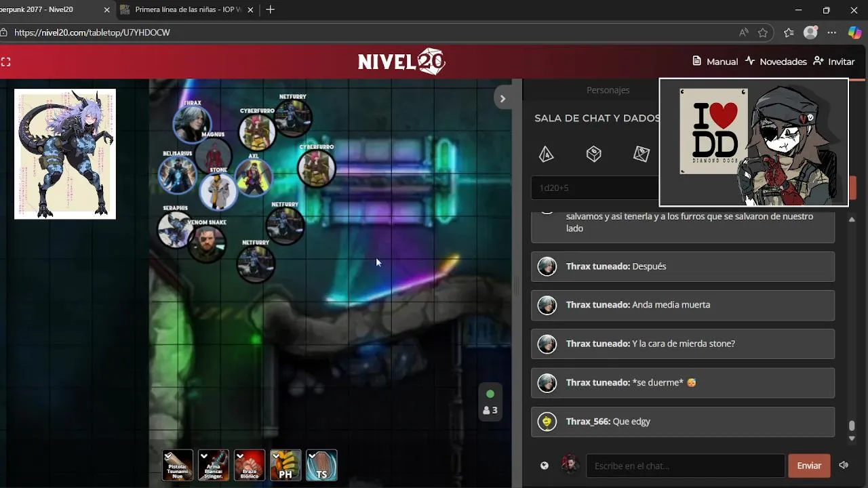Select the Netfurry token nearest Venom Snake

(256, 264)
